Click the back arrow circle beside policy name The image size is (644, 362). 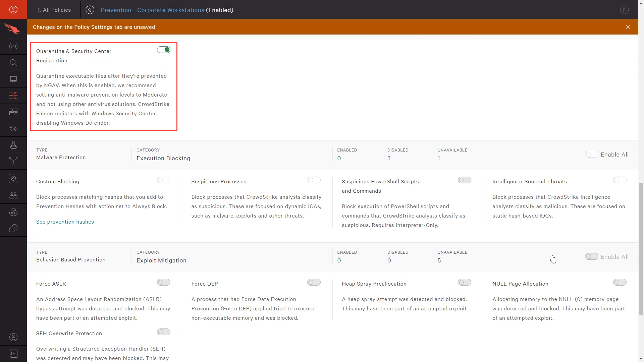(x=90, y=10)
